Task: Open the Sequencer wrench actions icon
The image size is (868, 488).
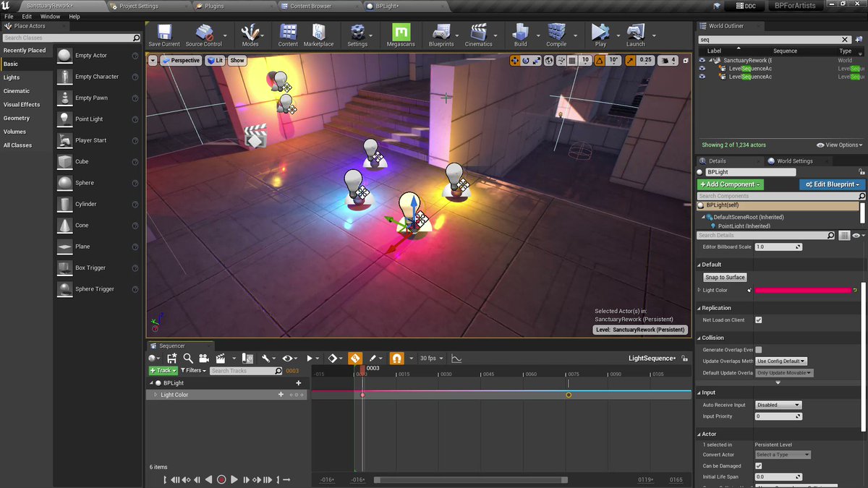Action: point(267,358)
